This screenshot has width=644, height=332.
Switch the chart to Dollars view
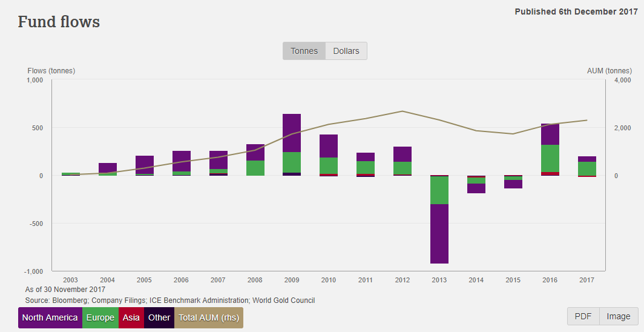click(346, 51)
